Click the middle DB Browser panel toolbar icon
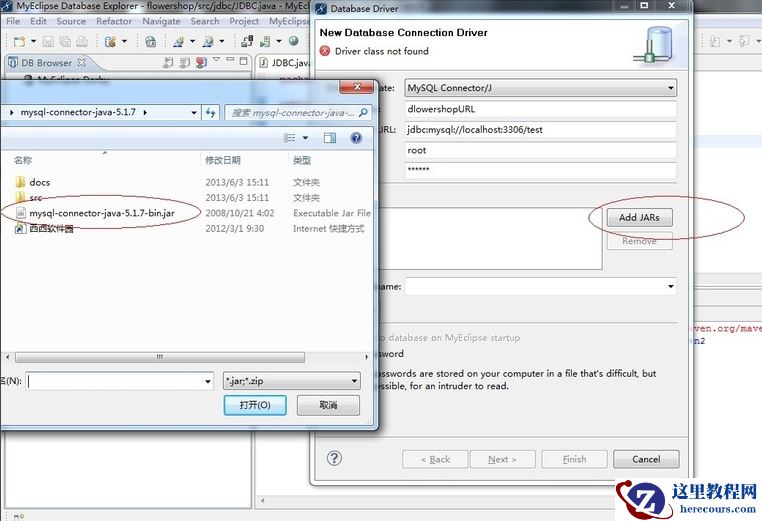 tap(185, 62)
